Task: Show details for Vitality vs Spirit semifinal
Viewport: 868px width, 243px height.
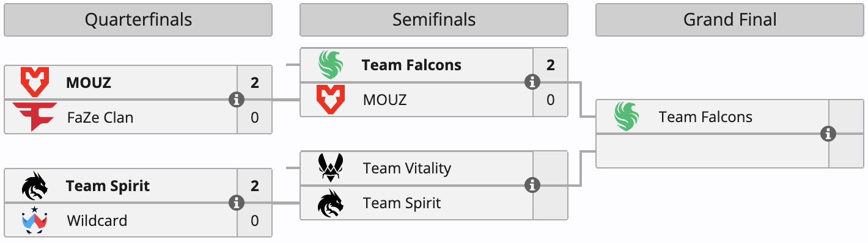Action: (532, 185)
